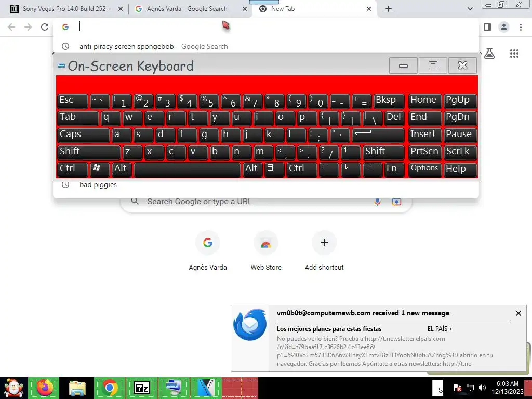Click the Esc key
The width and height of the screenshot is (532, 399).
coord(73,101)
